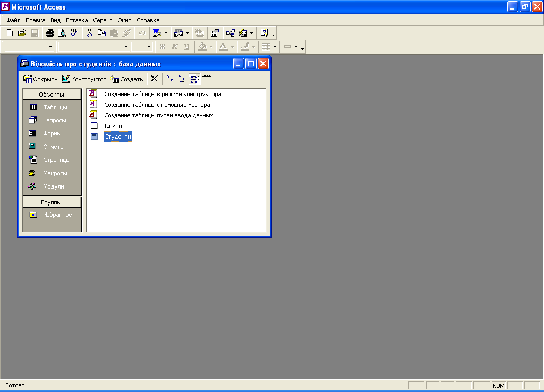Screen dimensions: 544x392
Task: Open Print Preview magnifier icon
Action: coord(62,33)
